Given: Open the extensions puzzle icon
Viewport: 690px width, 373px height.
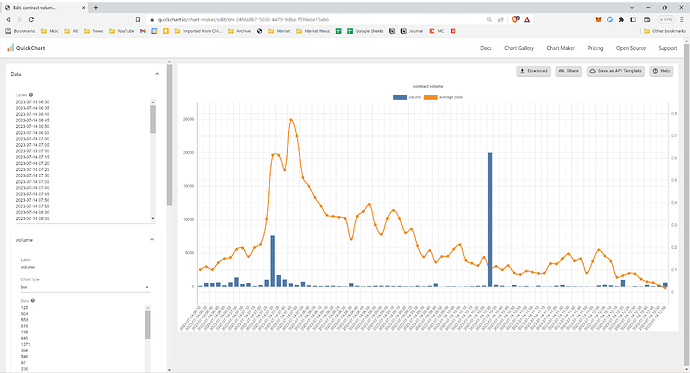Looking at the screenshot, I should 621,20.
